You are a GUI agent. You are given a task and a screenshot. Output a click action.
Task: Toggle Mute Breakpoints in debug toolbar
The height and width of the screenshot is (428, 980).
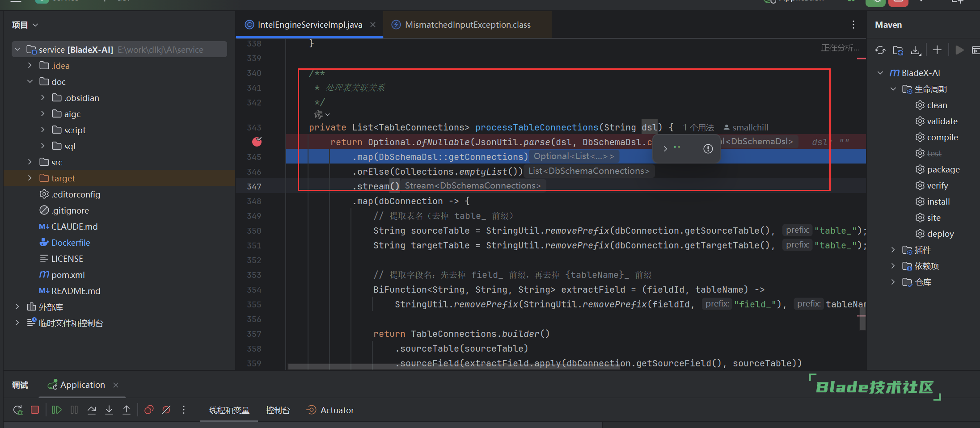point(166,410)
